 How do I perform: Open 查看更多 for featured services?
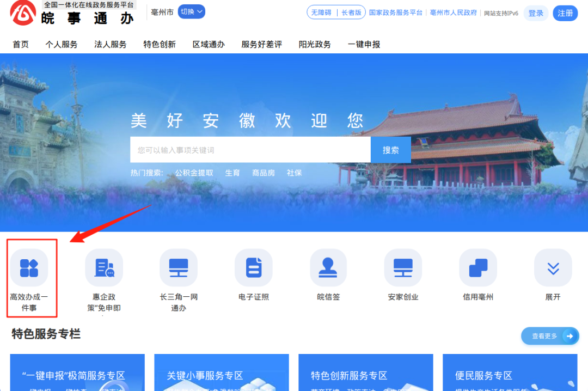(x=550, y=336)
